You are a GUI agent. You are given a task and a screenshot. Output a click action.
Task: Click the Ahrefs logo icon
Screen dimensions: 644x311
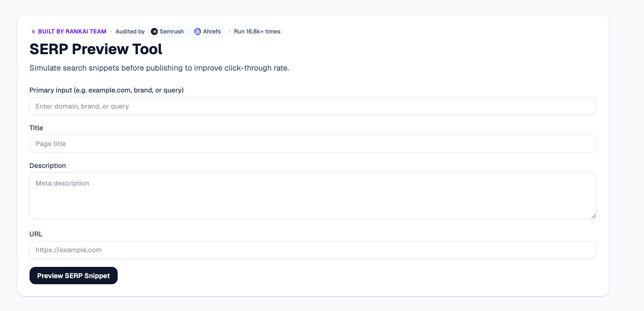point(198,32)
